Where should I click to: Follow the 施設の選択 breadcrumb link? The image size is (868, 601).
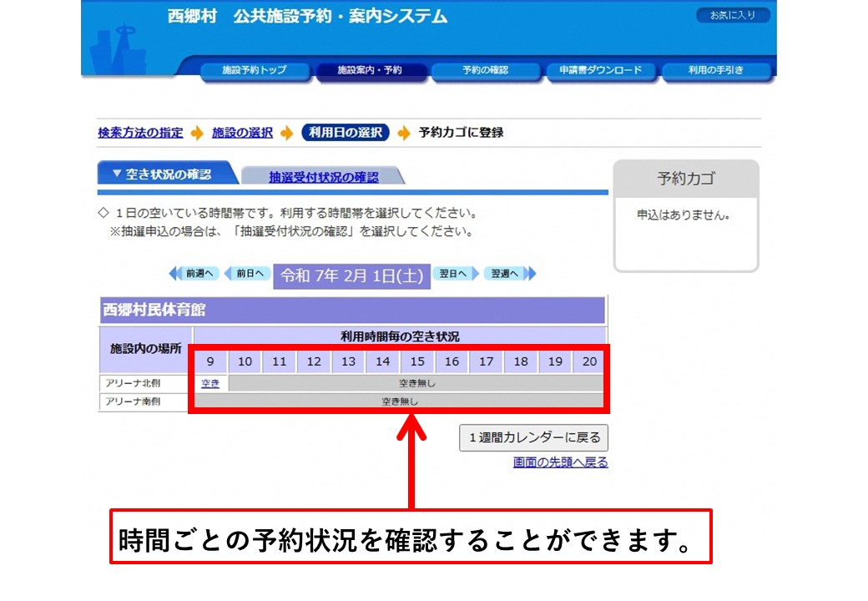coord(243,133)
